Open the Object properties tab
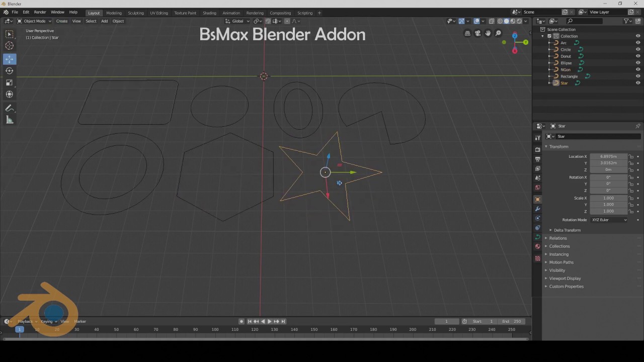Image resolution: width=644 pixels, height=362 pixels. click(537, 200)
